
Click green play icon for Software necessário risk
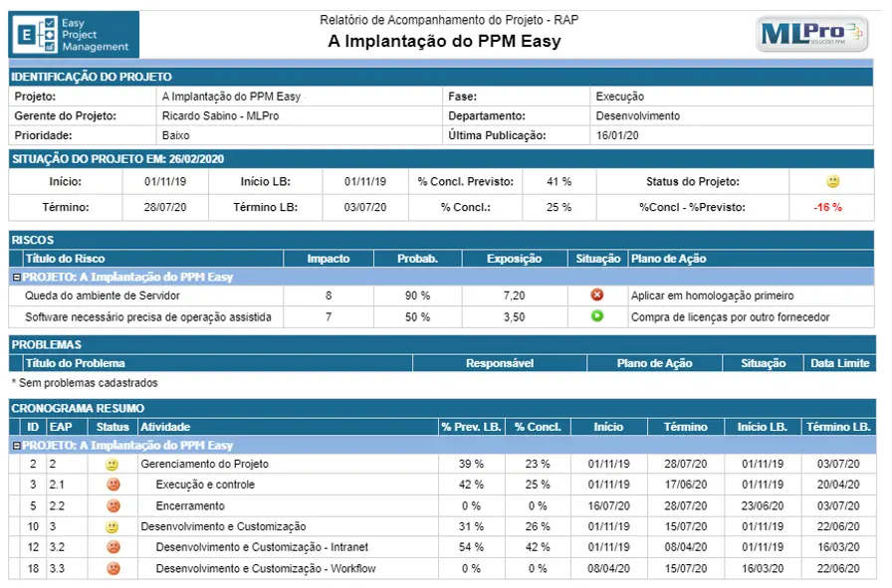(x=596, y=315)
